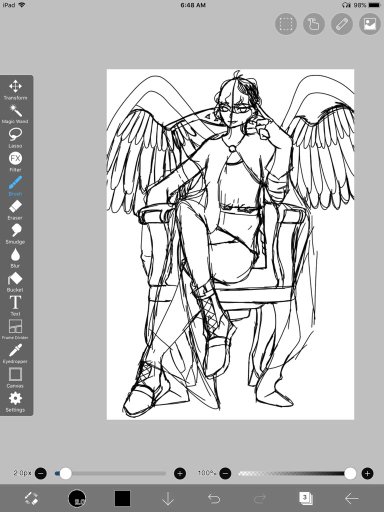This screenshot has width=384, height=512.
Task: Select the Blur tool
Action: click(x=15, y=258)
